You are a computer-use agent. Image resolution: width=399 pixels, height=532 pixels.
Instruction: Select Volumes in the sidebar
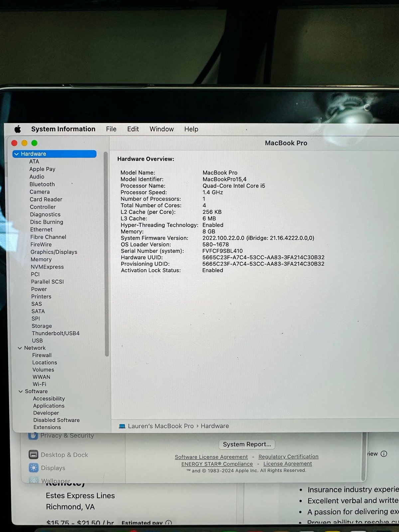coord(43,370)
